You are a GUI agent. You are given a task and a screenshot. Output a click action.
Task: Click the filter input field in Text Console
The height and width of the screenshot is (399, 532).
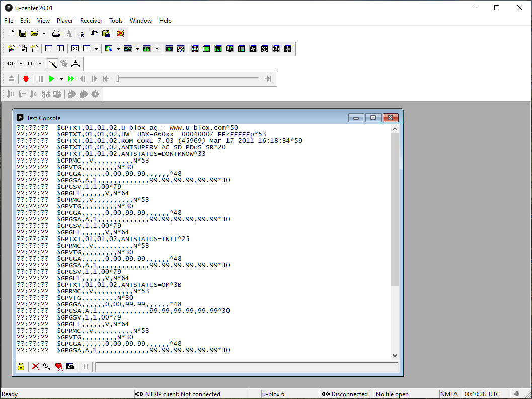pos(247,367)
